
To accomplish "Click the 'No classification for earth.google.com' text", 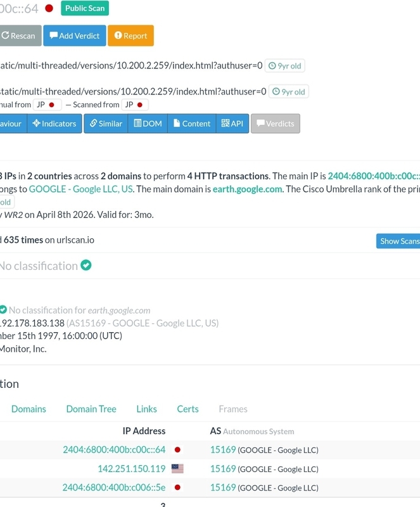I will (x=80, y=311).
